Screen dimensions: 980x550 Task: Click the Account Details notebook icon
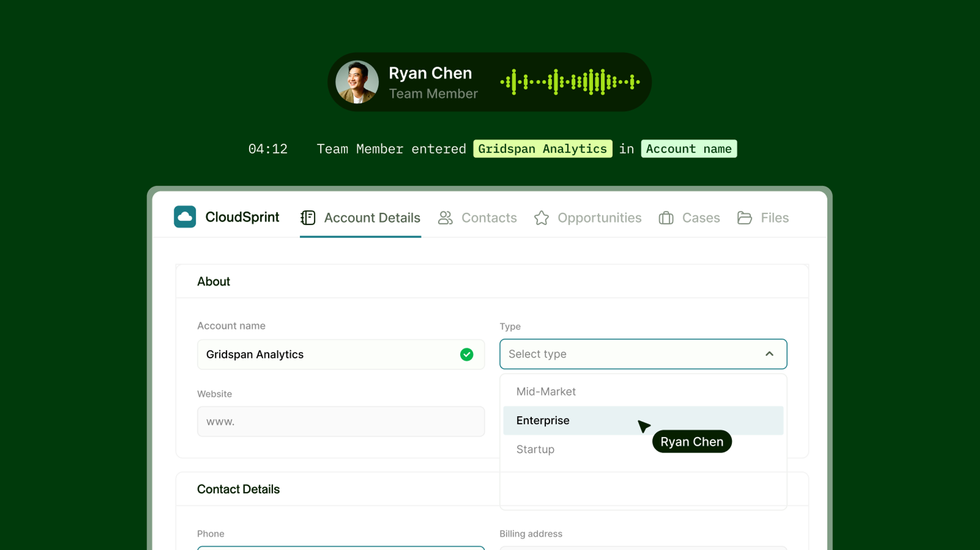[308, 218]
